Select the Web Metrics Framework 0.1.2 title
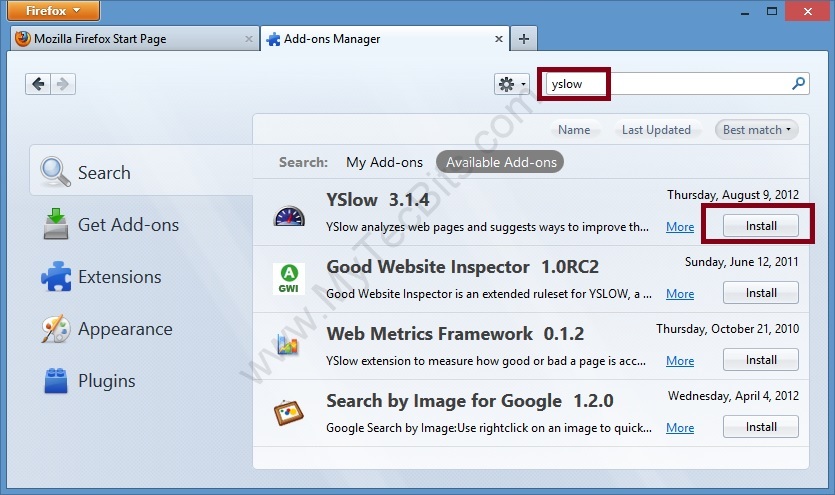Image resolution: width=835 pixels, height=495 pixels. click(x=455, y=334)
